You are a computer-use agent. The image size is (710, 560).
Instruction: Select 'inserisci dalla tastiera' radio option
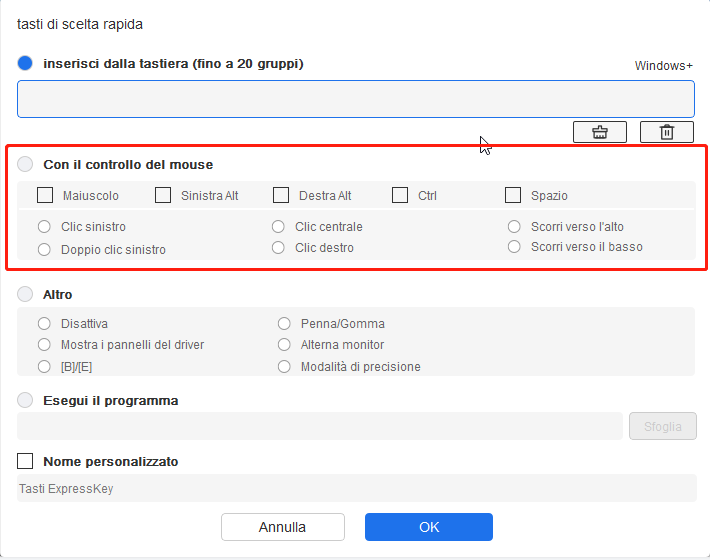coord(25,63)
